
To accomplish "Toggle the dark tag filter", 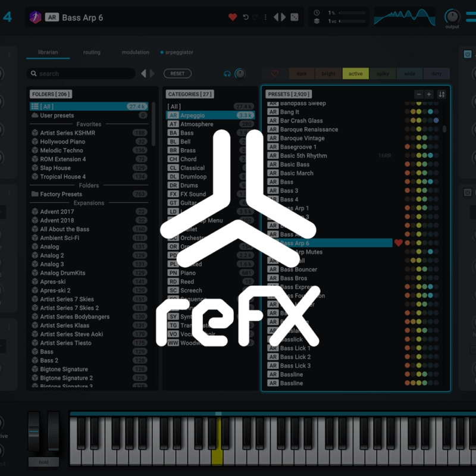I will point(302,73).
